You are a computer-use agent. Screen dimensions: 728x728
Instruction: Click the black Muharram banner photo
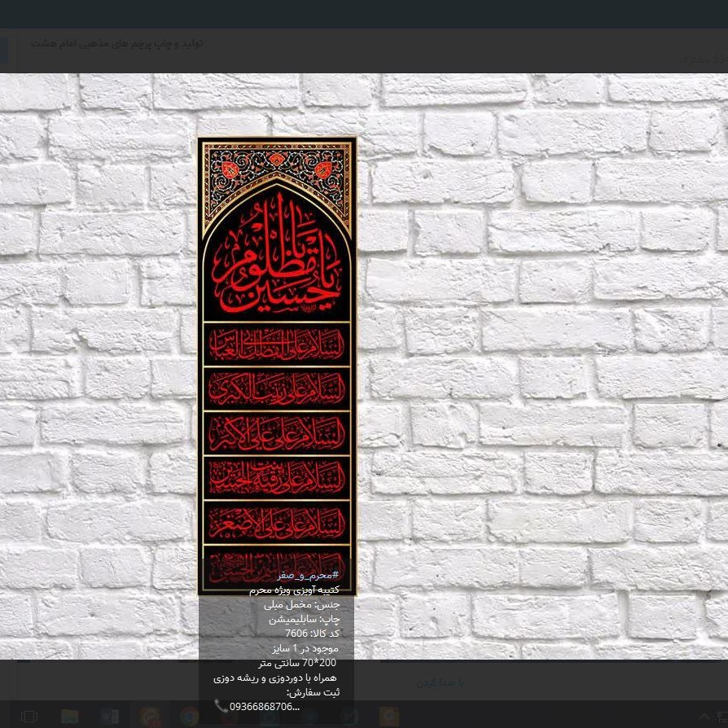click(277, 407)
